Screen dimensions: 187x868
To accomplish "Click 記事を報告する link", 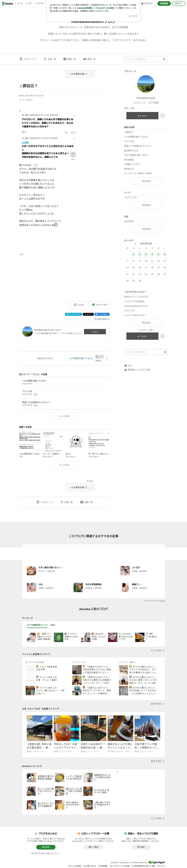I will [102, 319].
